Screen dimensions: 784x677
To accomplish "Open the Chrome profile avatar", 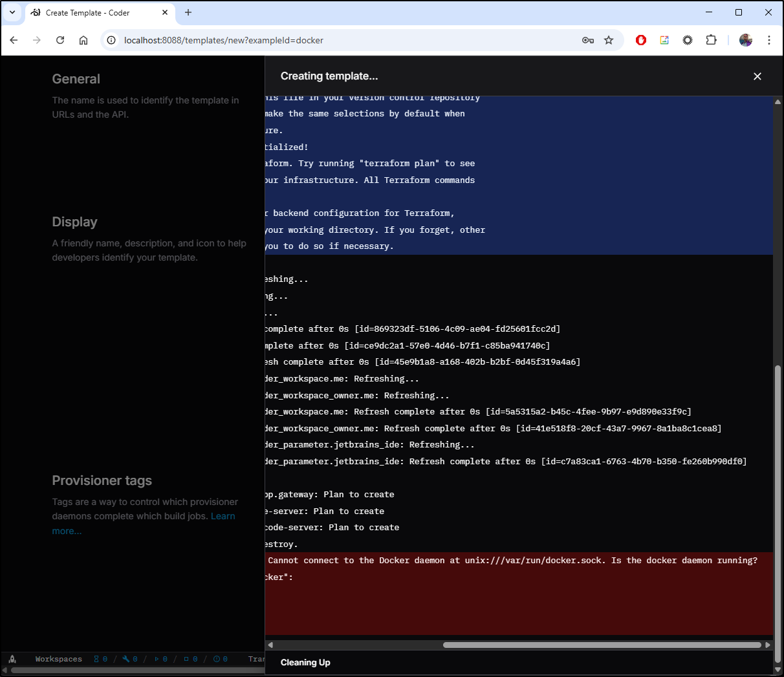I will pos(746,40).
